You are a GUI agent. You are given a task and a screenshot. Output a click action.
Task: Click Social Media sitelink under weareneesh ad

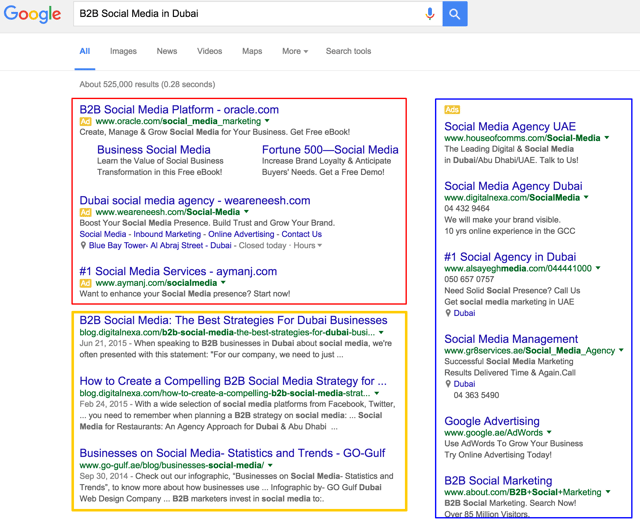pyautogui.click(x=103, y=234)
